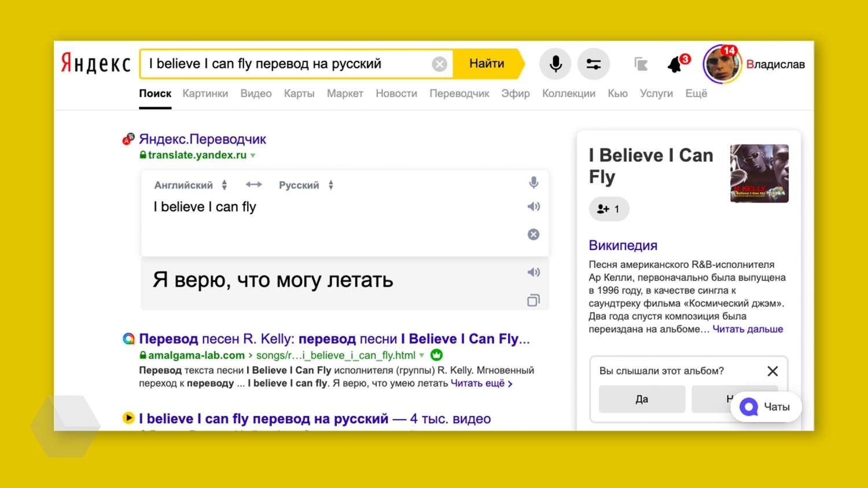The height and width of the screenshot is (488, 868).
Task: Open the amalgama-lab.com green URL
Action: pyautogui.click(x=196, y=355)
